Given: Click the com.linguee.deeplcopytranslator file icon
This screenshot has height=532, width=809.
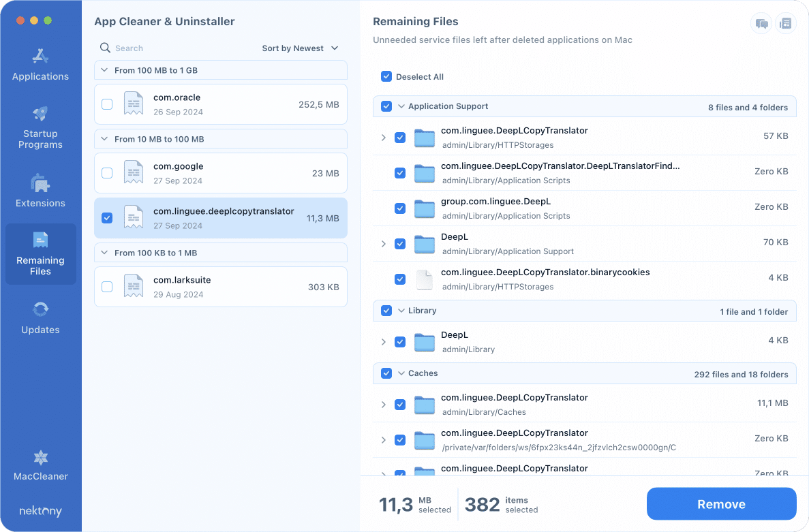Looking at the screenshot, I should click(x=134, y=217).
